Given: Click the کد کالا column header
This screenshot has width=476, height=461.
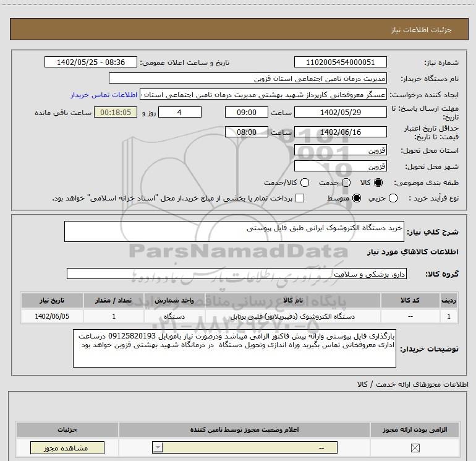Looking at the screenshot, I should pos(410,300).
